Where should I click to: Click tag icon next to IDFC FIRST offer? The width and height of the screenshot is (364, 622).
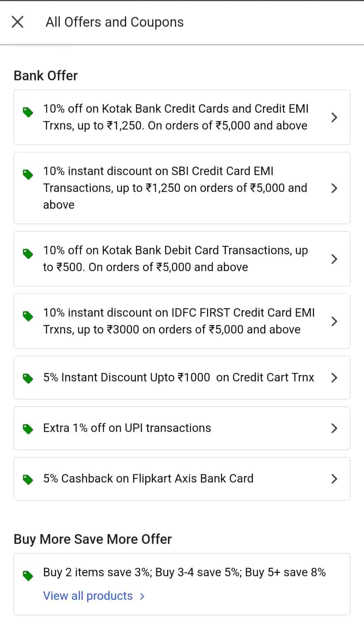(28, 316)
